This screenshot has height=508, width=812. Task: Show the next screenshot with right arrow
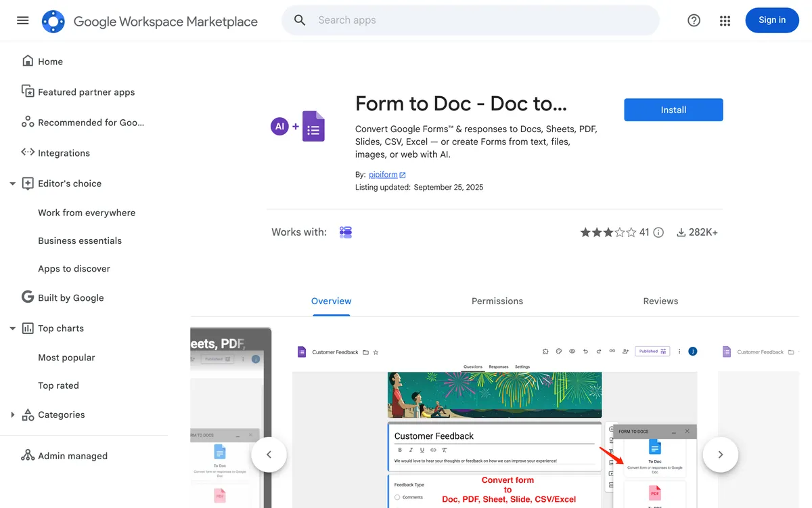tap(721, 454)
